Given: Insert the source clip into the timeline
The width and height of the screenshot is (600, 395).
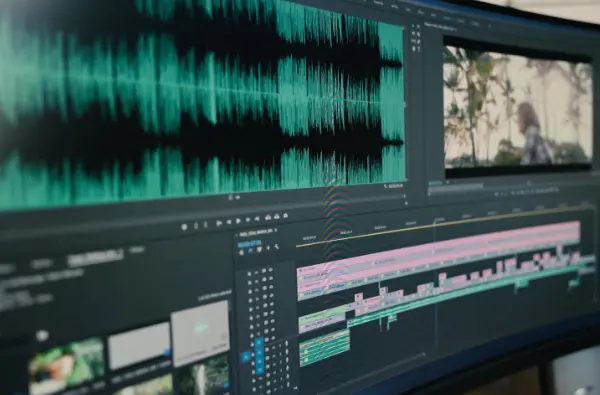Looking at the screenshot, I should 268,217.
